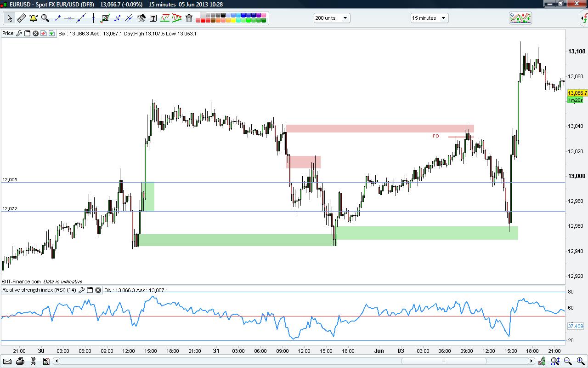Zoom out using bottom-right minus magnifier
588x368 pixels.
567,361
